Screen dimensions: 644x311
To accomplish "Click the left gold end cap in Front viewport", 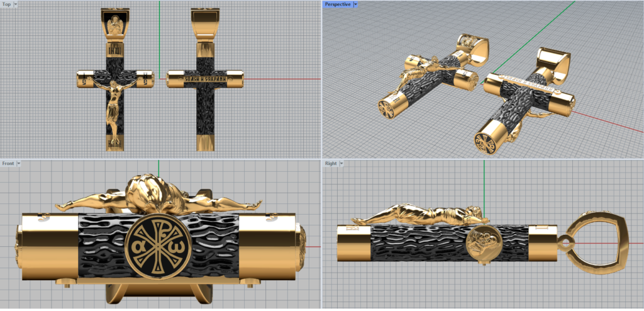I will [49, 247].
